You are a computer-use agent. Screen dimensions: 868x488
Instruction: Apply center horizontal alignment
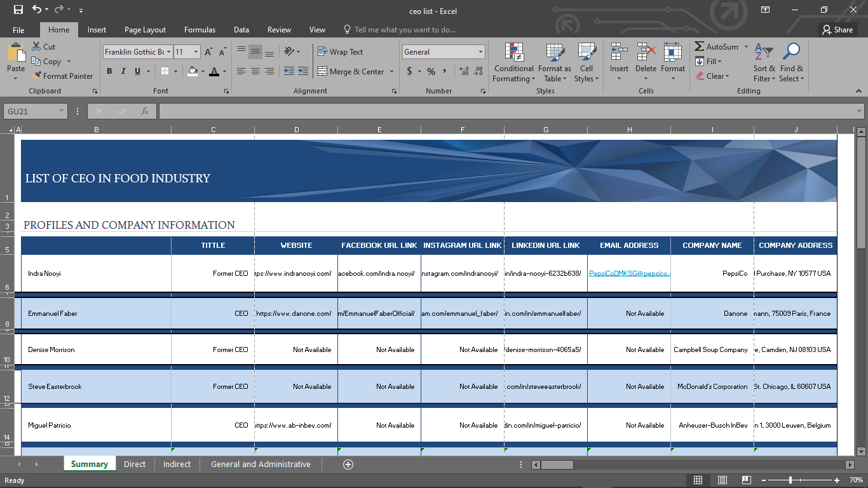(255, 71)
